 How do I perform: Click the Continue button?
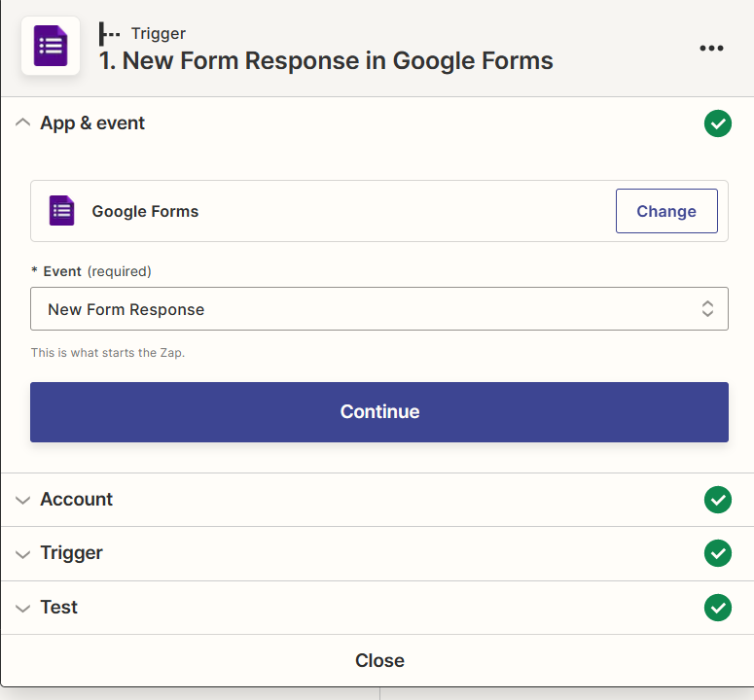(x=378, y=412)
